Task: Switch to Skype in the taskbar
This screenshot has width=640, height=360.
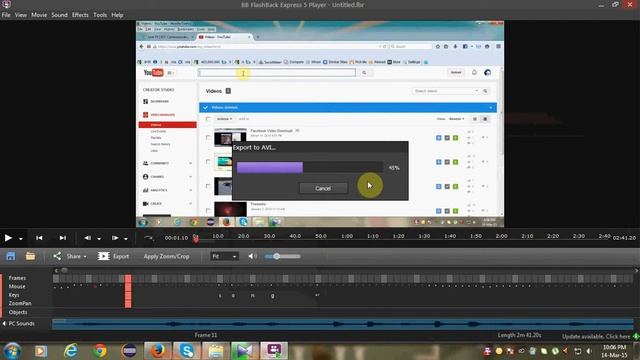Action: click(187, 351)
